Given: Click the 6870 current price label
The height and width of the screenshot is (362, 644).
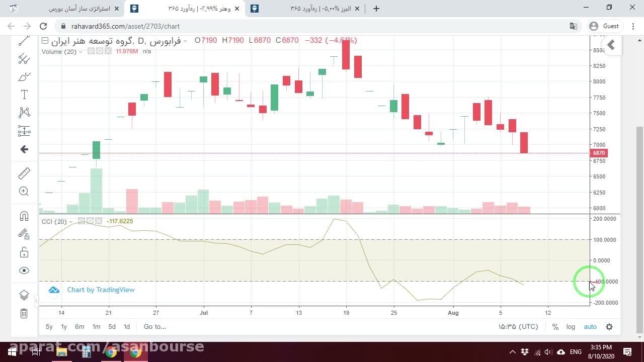Looking at the screenshot, I should 598,153.
